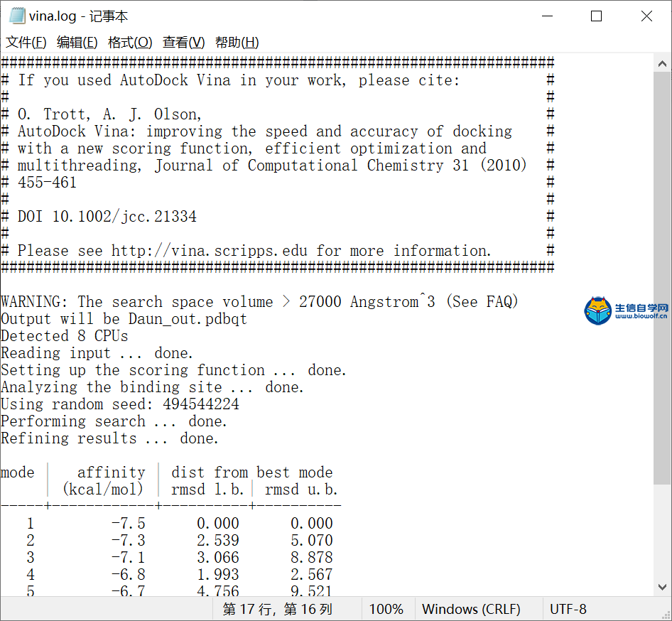Image resolution: width=672 pixels, height=621 pixels.
Task: Minimize the vina.log Notepad window
Action: [547, 16]
